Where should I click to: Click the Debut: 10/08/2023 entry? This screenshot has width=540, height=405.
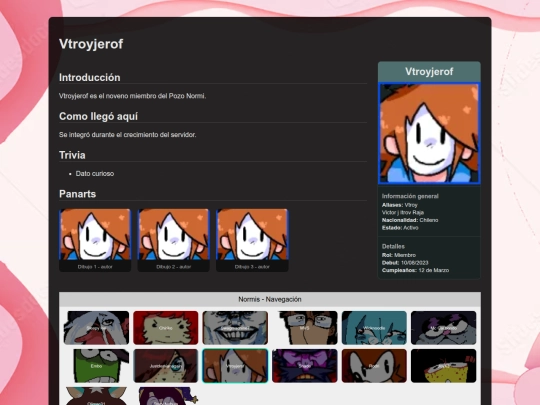[x=405, y=263]
